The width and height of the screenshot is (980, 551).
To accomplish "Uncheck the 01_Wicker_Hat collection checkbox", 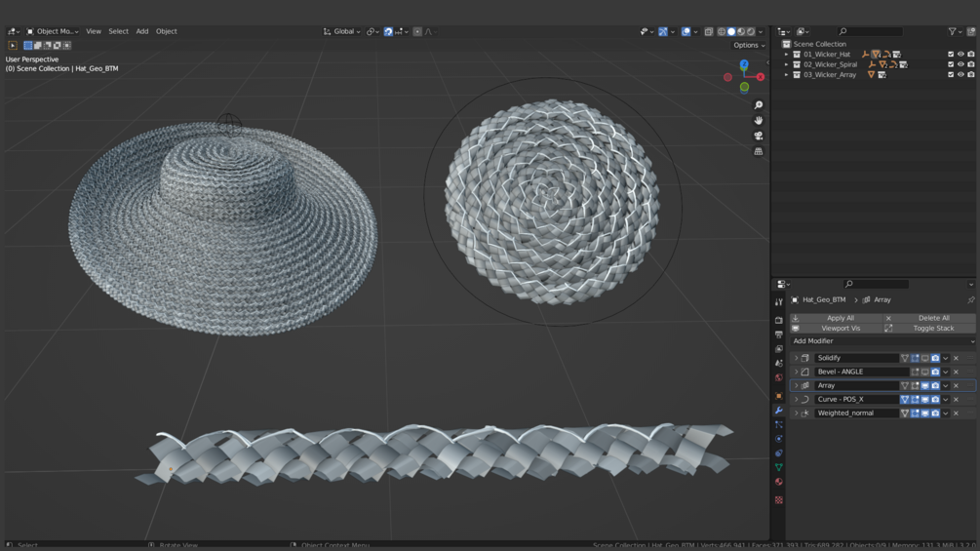I will point(951,55).
